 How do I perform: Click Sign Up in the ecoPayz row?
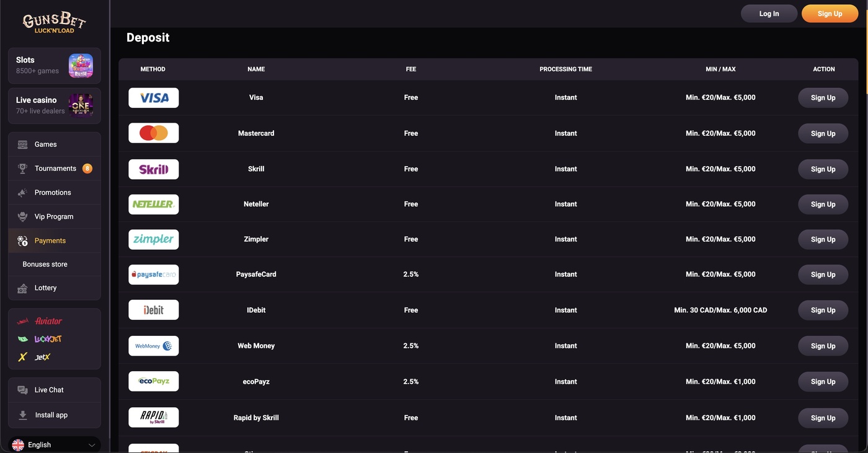click(823, 382)
